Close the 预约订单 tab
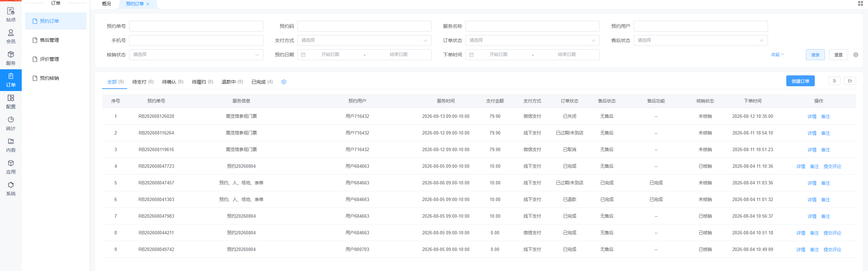The height and width of the screenshot is (271, 868). pyautogui.click(x=148, y=4)
